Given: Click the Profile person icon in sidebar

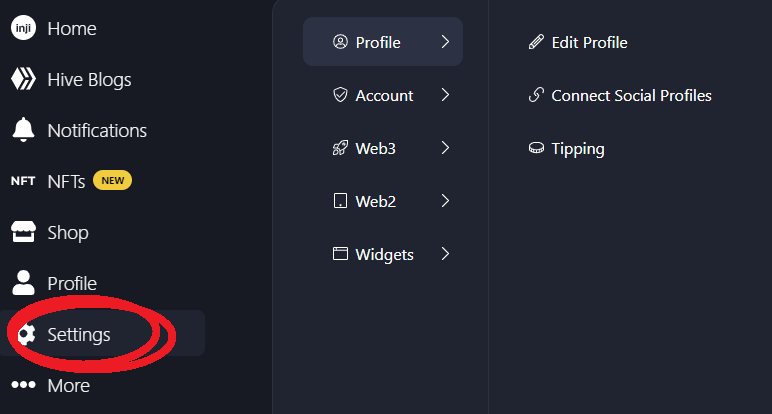Looking at the screenshot, I should [23, 283].
